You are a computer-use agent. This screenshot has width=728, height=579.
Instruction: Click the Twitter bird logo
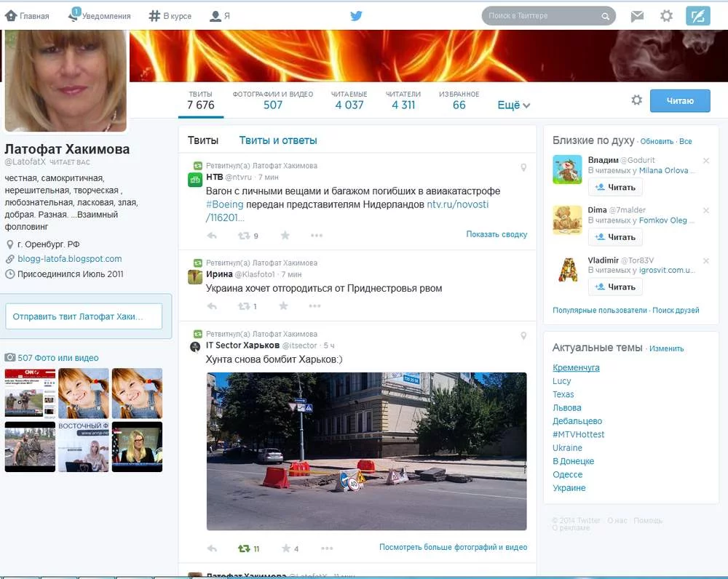point(356,16)
